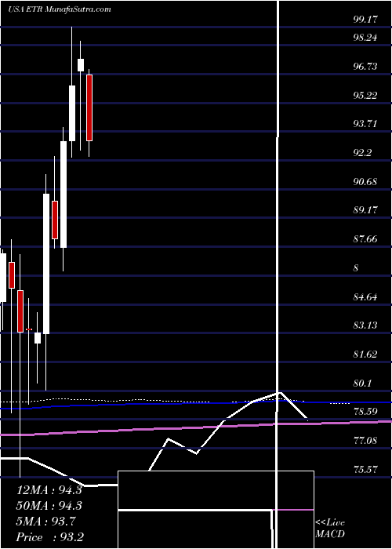The width and height of the screenshot is (392, 549).
Task: Click the pink moving average line
Action: pos(196,428)
